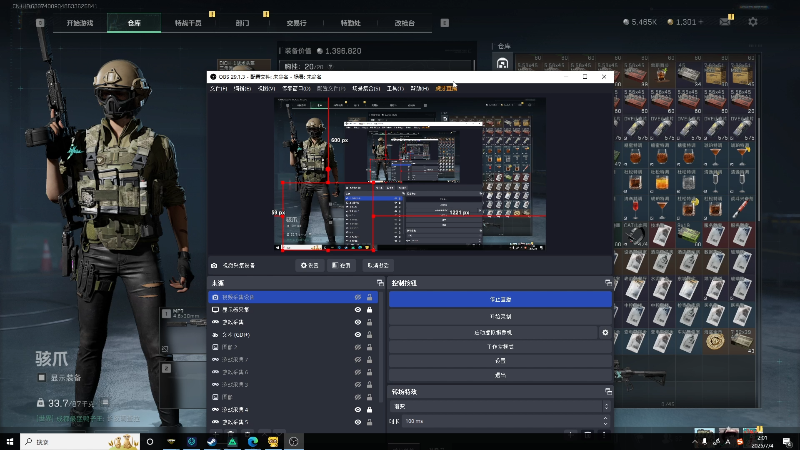Open the filters button above the sources list

(x=341, y=265)
